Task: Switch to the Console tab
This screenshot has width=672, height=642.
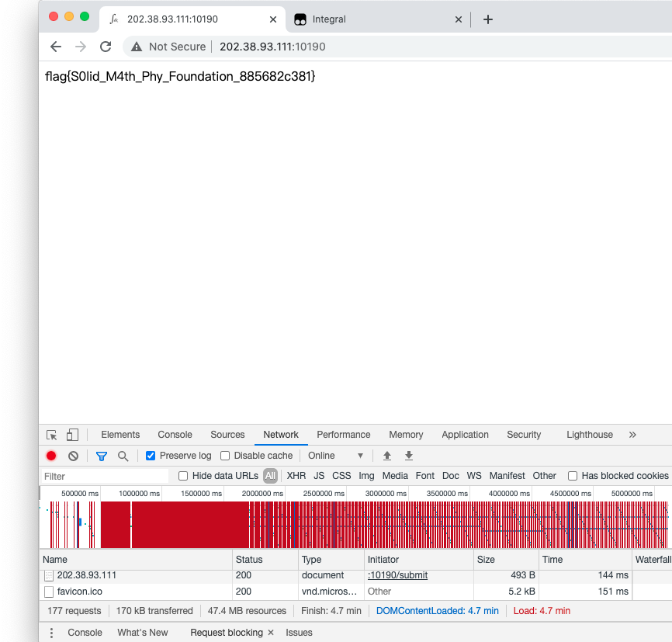Action: (175, 435)
